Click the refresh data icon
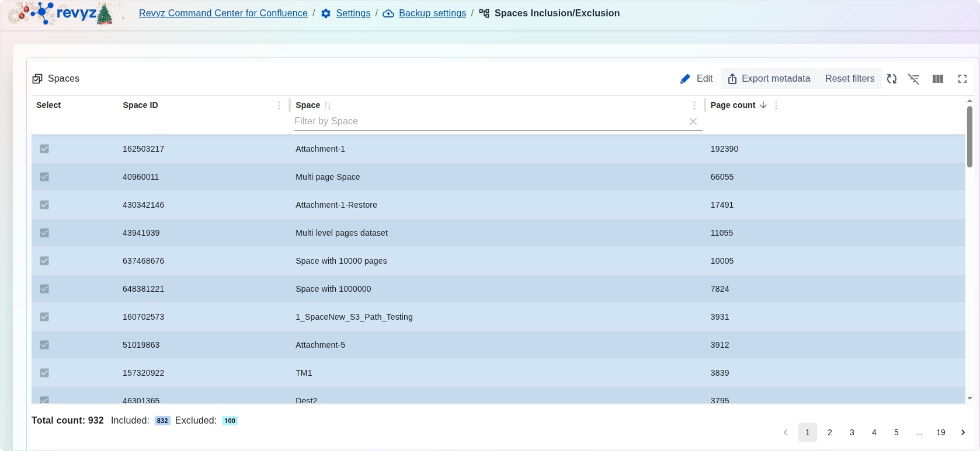Viewport: 980px width, 451px height. pyautogui.click(x=891, y=79)
